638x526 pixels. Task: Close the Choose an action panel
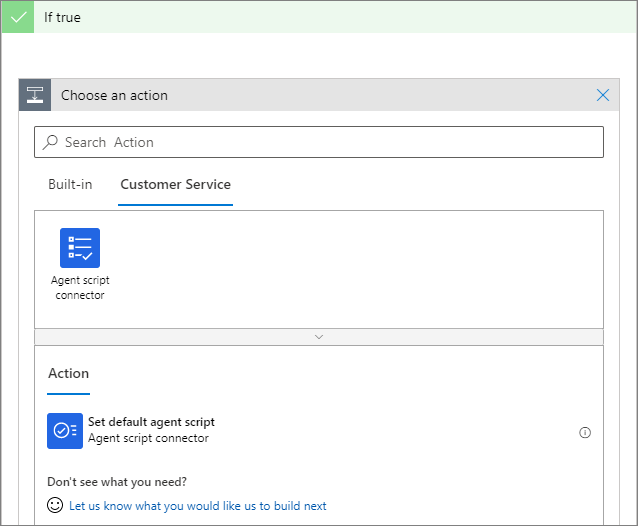603,96
